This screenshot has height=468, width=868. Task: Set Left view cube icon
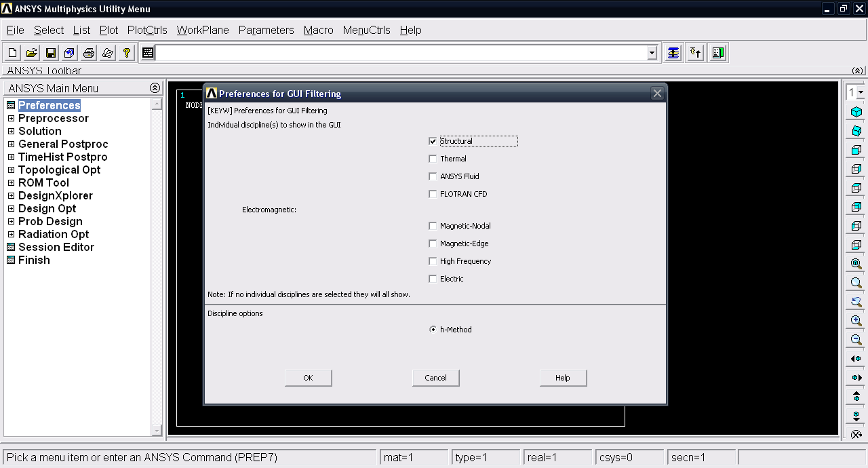tap(856, 226)
